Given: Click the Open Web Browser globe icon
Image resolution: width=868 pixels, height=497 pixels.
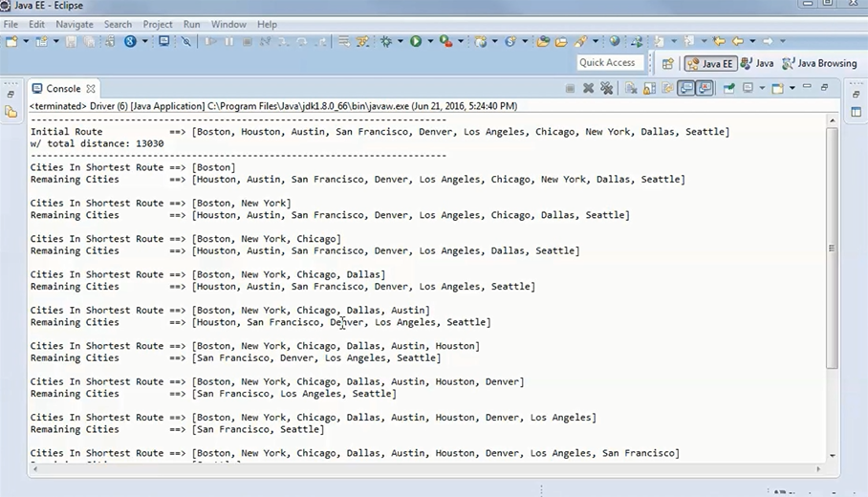Looking at the screenshot, I should pyautogui.click(x=615, y=41).
